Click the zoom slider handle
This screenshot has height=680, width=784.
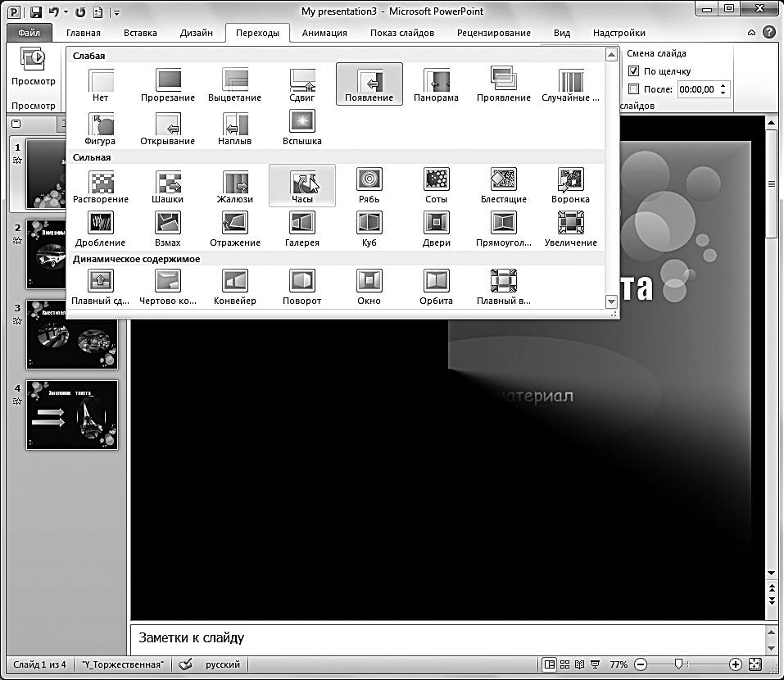(678, 664)
